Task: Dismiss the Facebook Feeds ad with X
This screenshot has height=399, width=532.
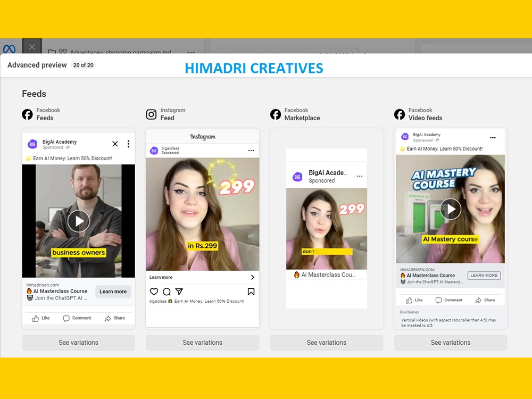Action: 115,144
